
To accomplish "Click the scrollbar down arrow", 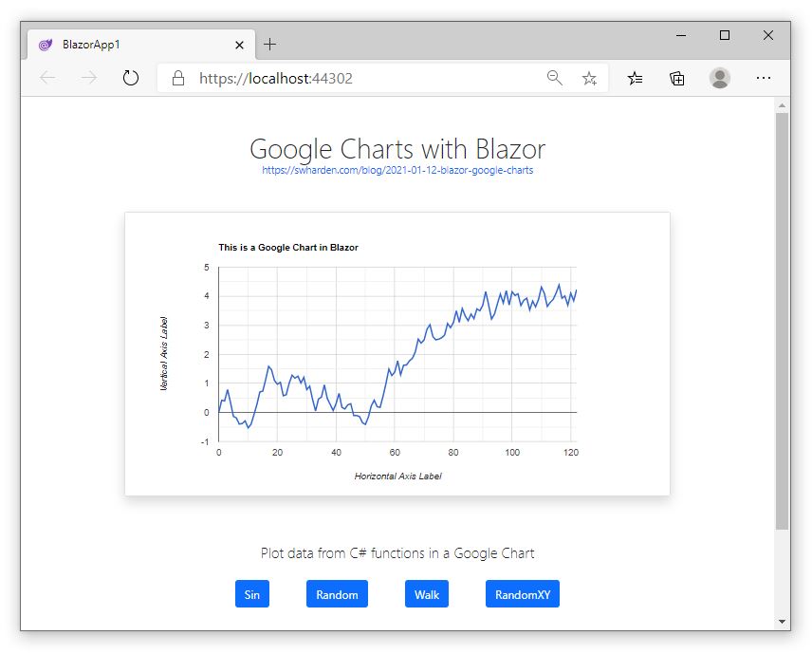I will 782,622.
